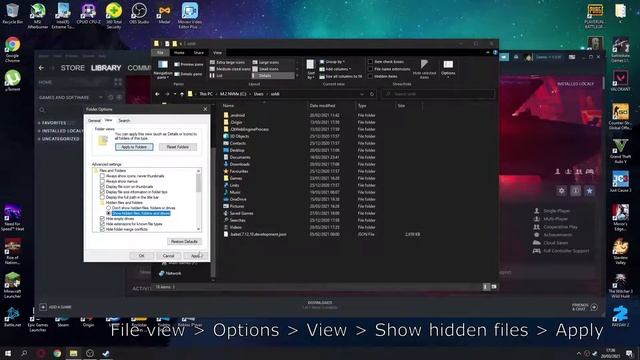This screenshot has width=640, height=360.
Task: Open Recycle Bin desktop icon
Action: [13, 13]
